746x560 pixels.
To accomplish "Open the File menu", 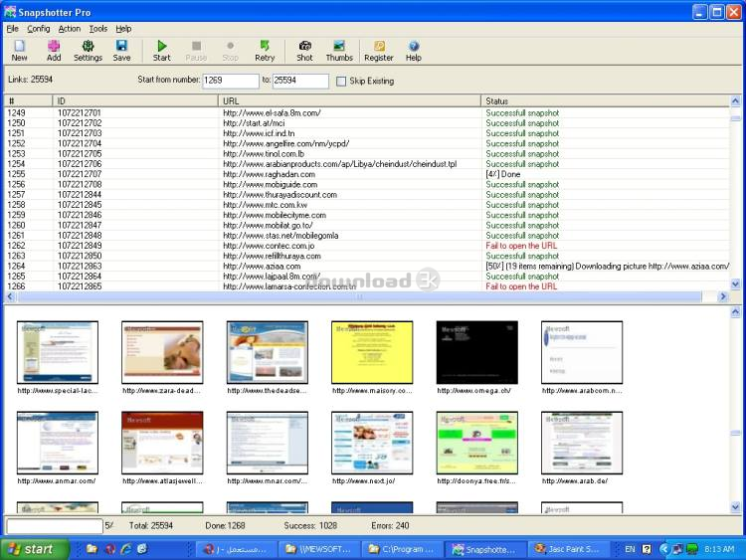I will [12, 29].
